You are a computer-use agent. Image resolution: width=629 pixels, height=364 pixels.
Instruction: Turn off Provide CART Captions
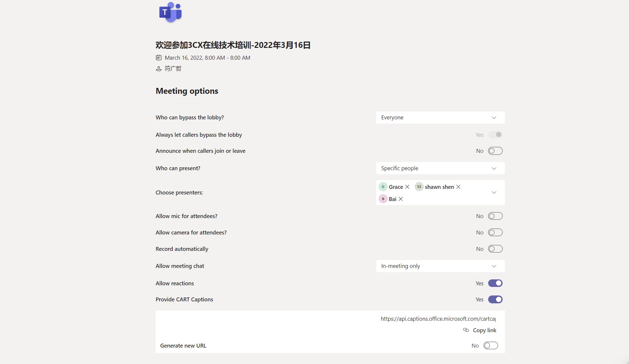coord(495,299)
